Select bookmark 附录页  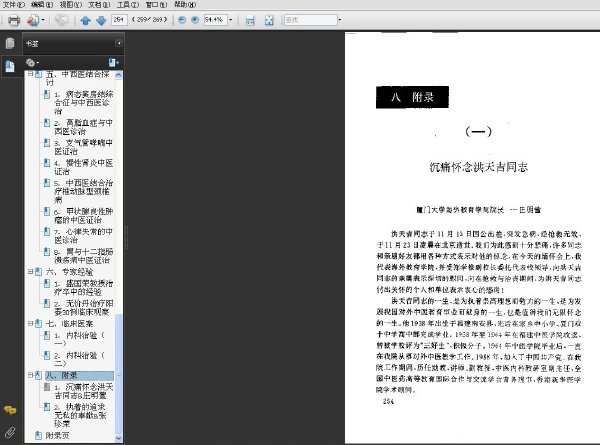(x=57, y=435)
